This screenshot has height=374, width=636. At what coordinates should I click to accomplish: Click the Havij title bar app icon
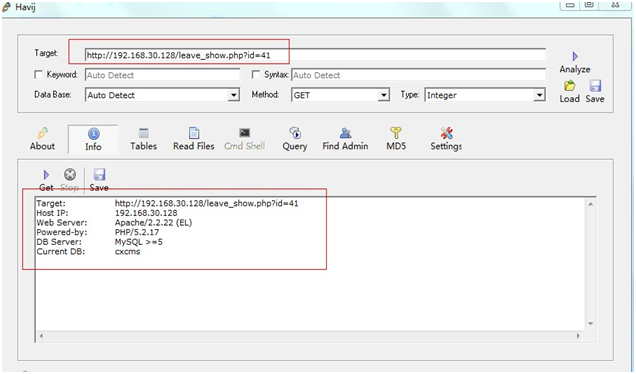(7, 7)
